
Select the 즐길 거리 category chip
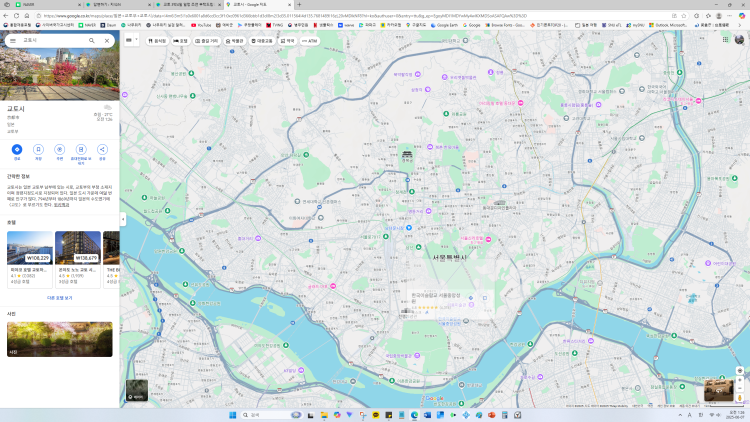point(206,41)
